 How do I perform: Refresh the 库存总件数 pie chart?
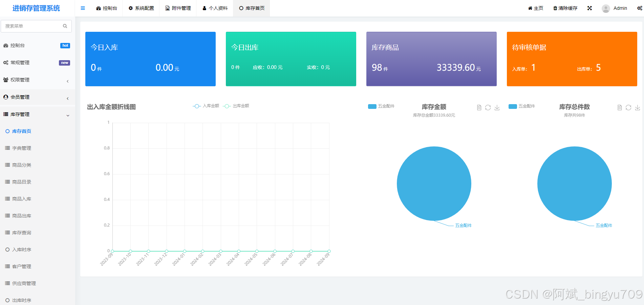tap(628, 108)
